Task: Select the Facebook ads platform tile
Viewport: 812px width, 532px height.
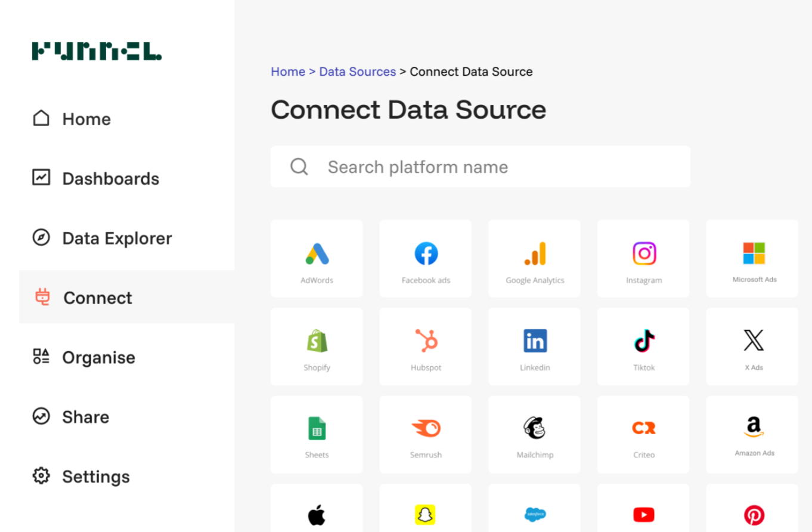Action: coord(426,258)
